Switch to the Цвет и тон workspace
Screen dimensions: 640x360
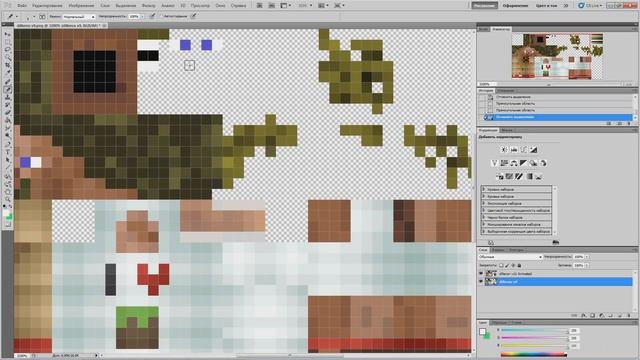[546, 6]
